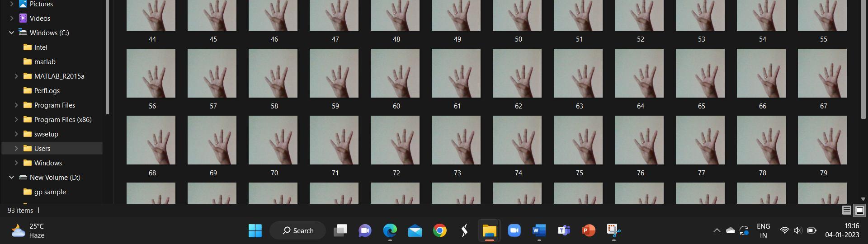This screenshot has width=868, height=244.
Task: Open Microsoft Teams from the taskbar
Action: (x=564, y=230)
